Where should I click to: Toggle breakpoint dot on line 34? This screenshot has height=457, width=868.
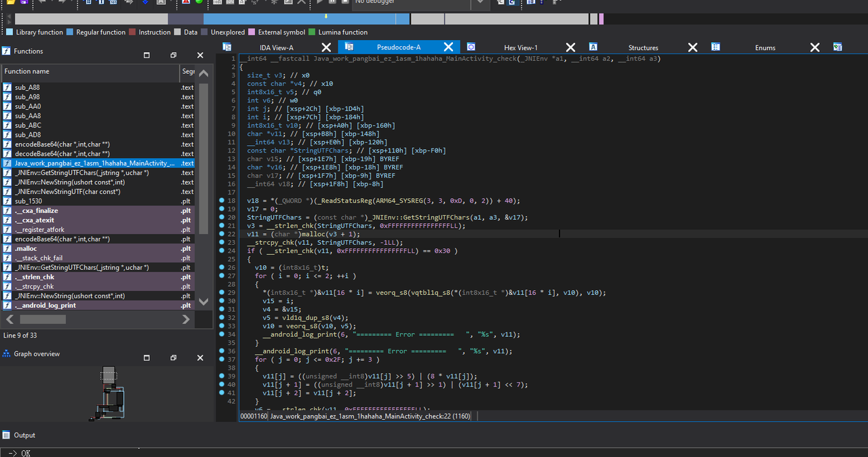coord(222,334)
